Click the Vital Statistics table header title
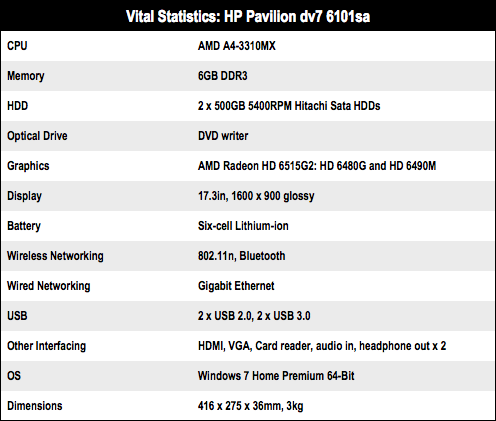 click(x=248, y=16)
